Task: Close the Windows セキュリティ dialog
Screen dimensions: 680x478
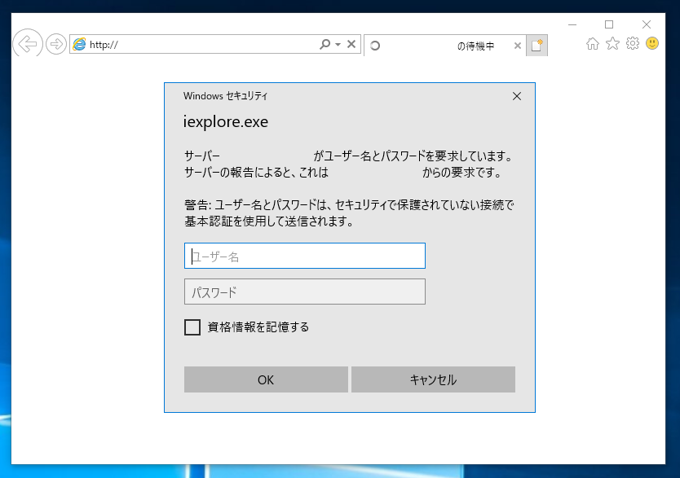Action: coord(517,96)
